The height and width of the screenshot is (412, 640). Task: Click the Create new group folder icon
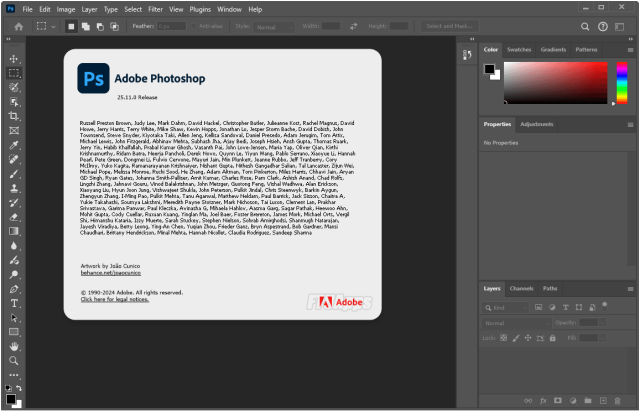(588, 401)
